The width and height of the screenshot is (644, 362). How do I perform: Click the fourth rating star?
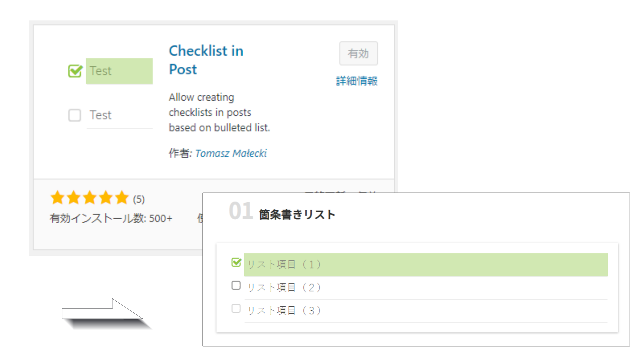[x=106, y=198]
